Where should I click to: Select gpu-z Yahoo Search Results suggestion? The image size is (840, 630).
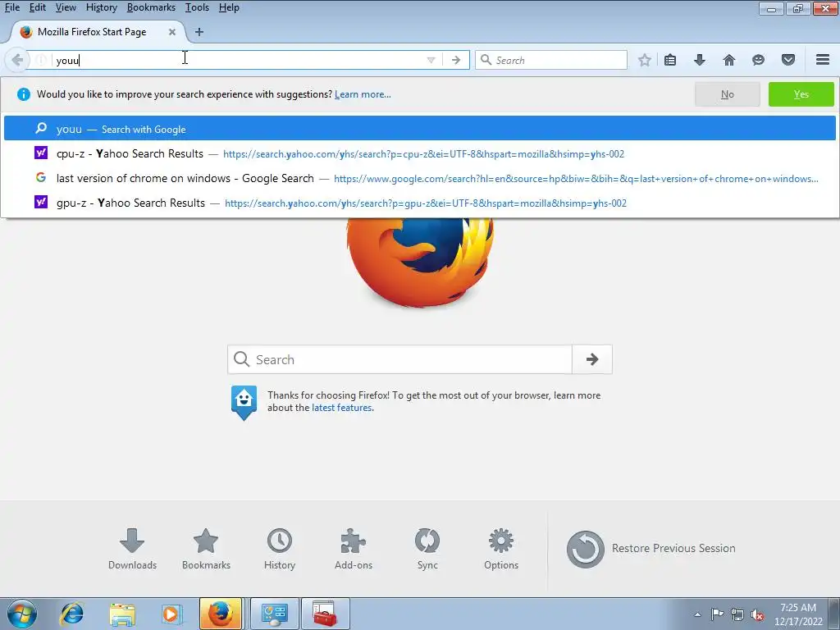point(420,203)
